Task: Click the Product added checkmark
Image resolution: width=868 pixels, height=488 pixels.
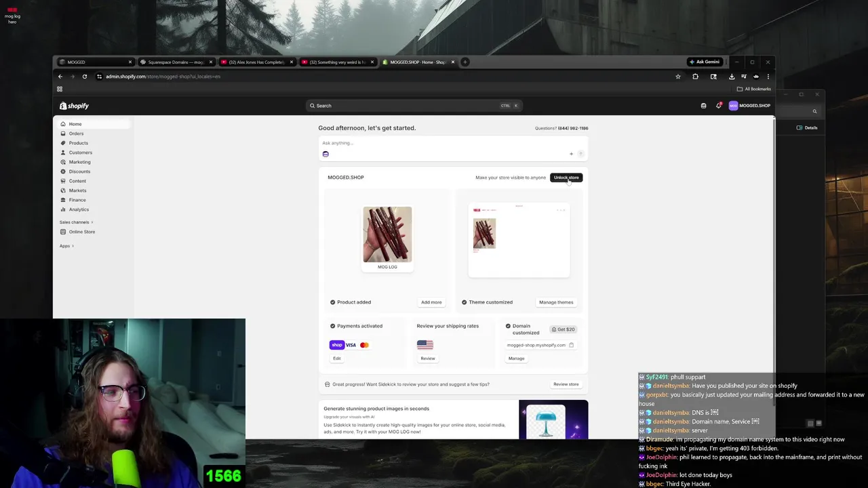Action: [x=332, y=302]
